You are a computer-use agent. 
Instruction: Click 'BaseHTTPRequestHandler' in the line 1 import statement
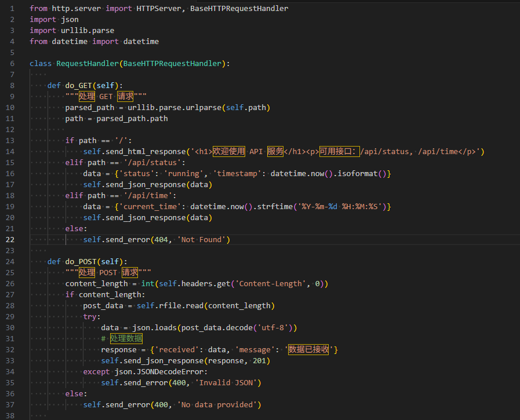click(x=239, y=8)
